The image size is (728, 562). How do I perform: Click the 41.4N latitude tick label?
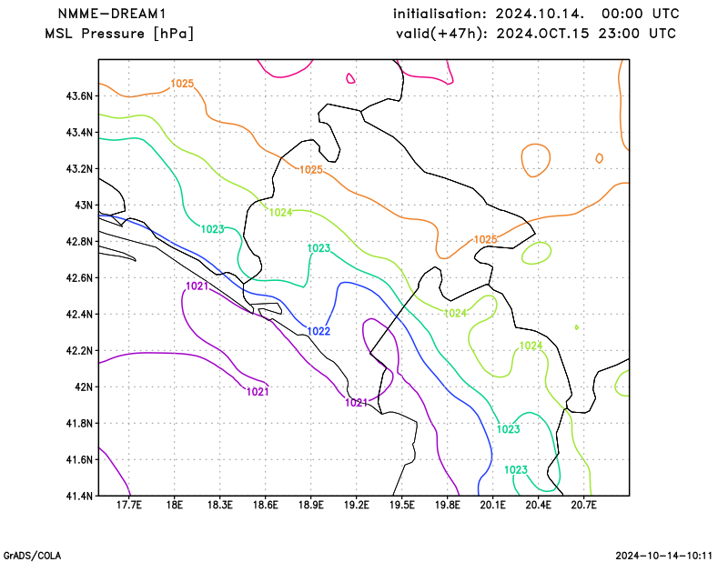(79, 497)
